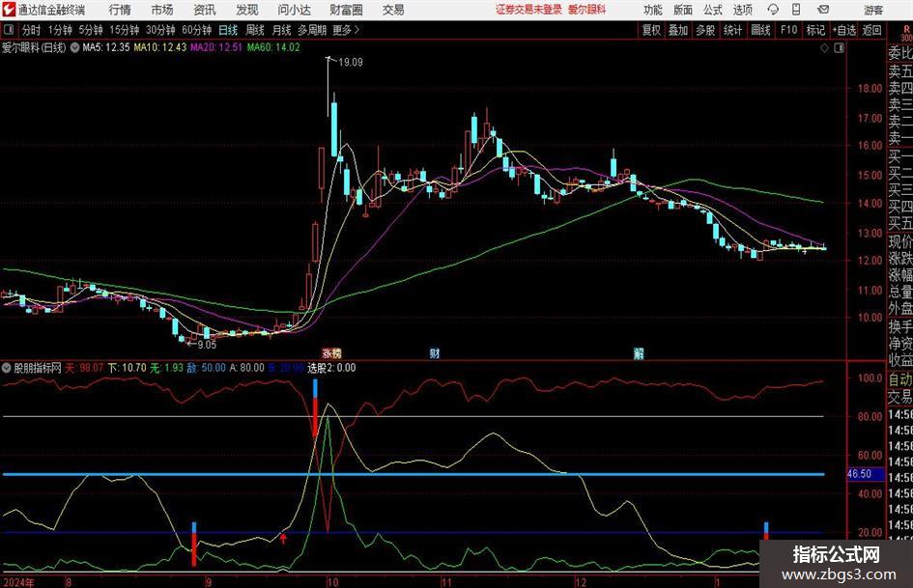Click the 解 marker under the chart

(639, 353)
